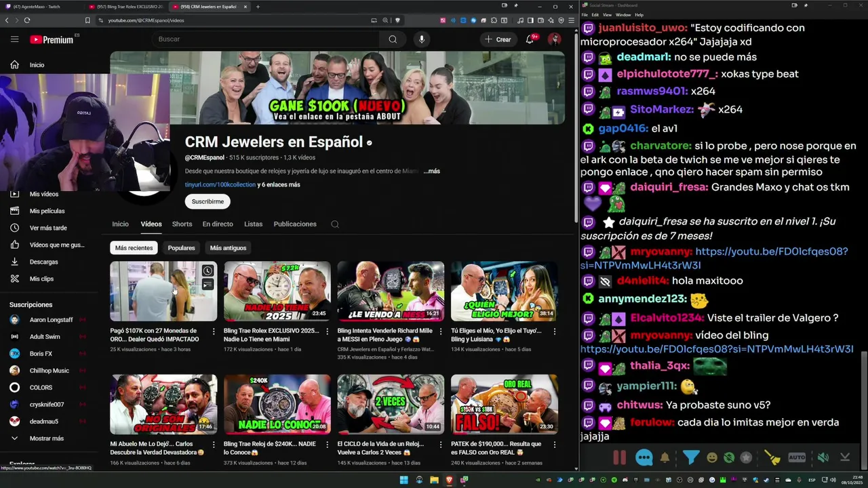Open options menu for Bling Trae Rolex video
The width and height of the screenshot is (868, 488).
327,331
